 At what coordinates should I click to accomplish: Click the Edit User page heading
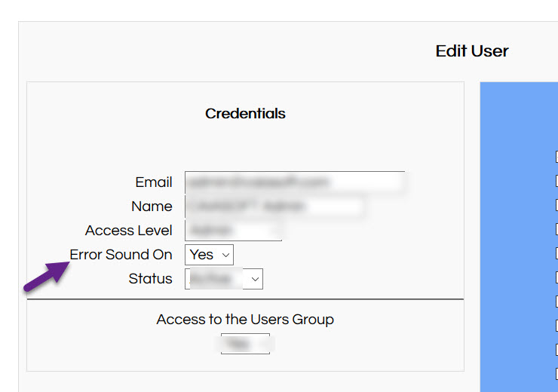click(x=472, y=51)
